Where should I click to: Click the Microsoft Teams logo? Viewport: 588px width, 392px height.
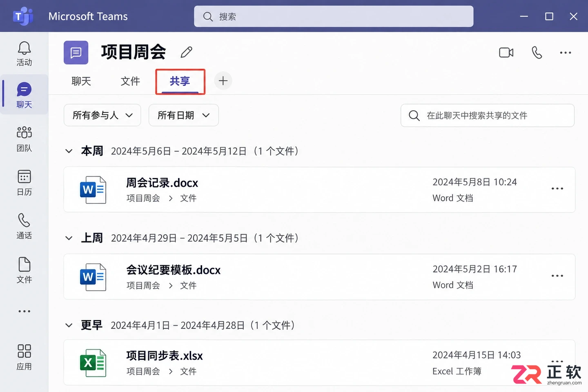(x=23, y=16)
